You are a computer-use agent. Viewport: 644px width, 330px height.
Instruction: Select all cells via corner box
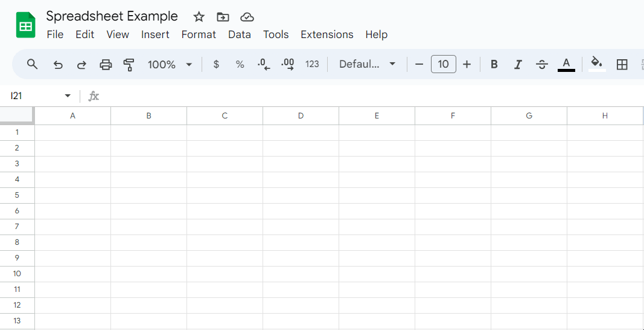(17, 115)
